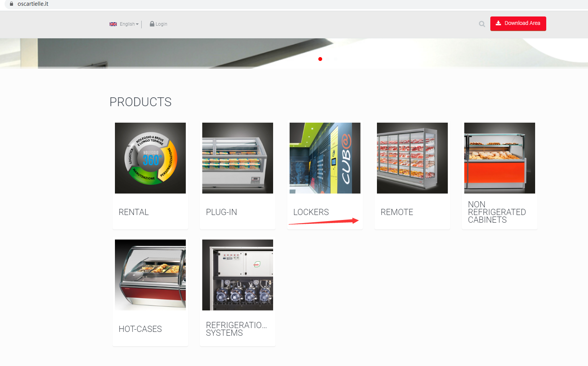Open the Plug-in freezer product image

237,158
